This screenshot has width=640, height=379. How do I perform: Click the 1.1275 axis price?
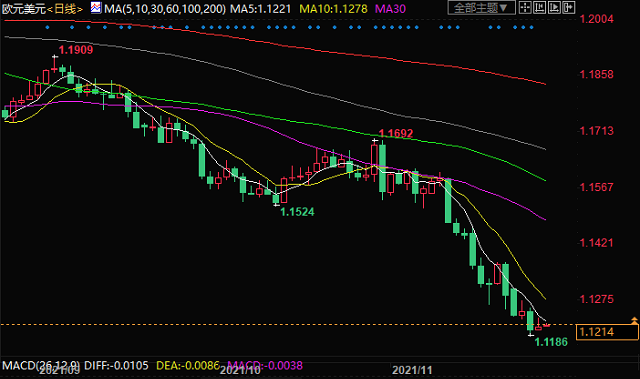point(596,299)
